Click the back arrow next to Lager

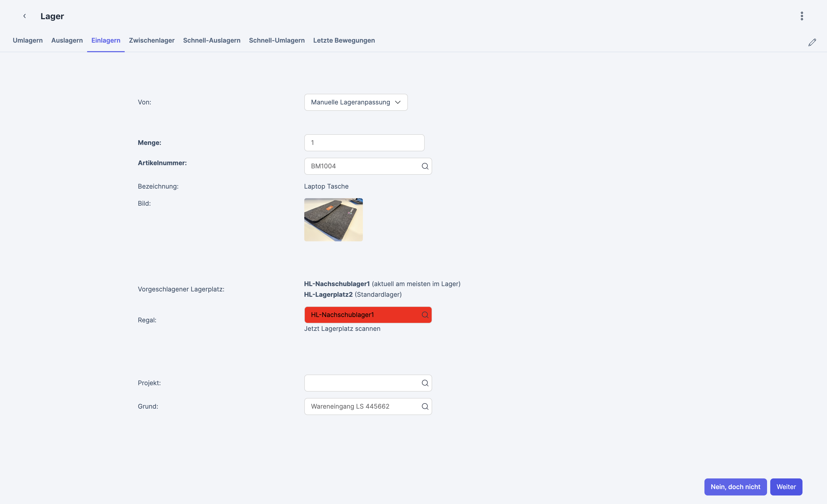25,16
